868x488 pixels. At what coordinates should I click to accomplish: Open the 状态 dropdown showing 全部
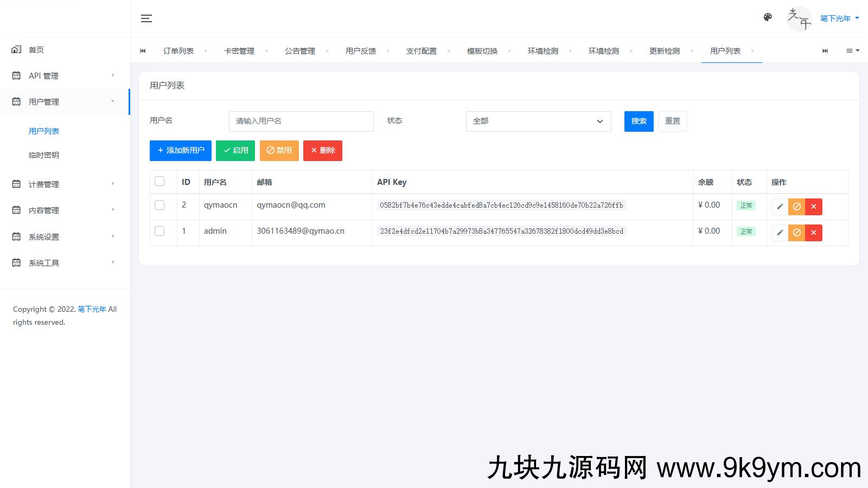point(538,121)
